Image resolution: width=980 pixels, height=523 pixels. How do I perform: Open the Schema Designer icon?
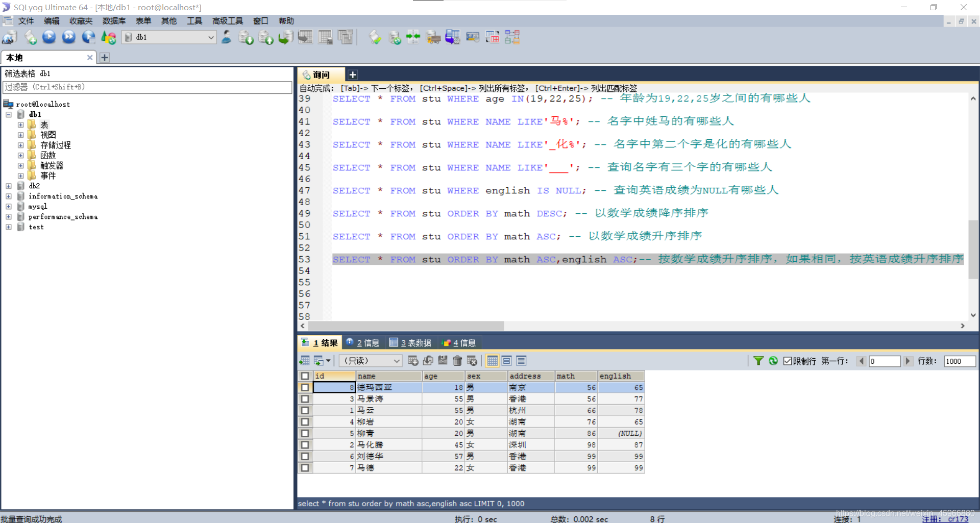(512, 37)
